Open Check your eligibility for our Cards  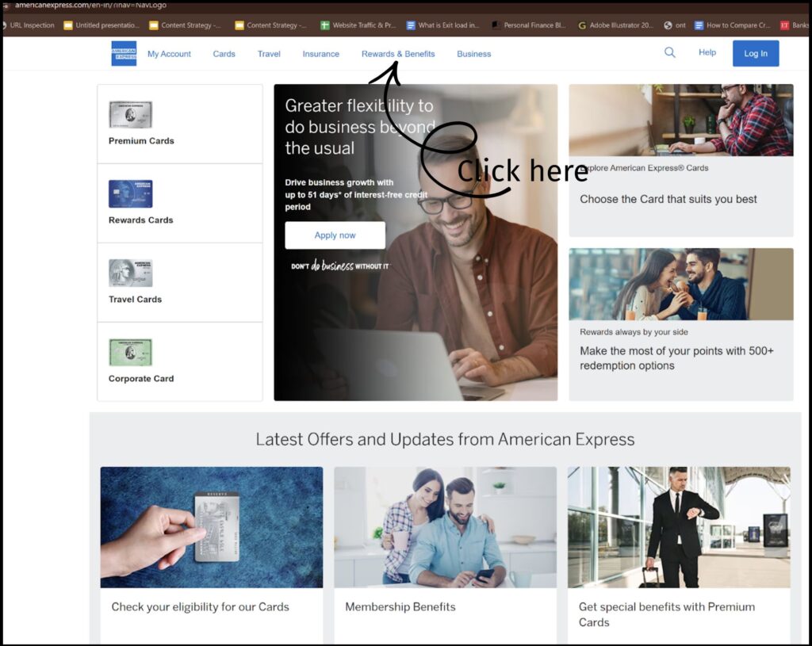pos(200,606)
